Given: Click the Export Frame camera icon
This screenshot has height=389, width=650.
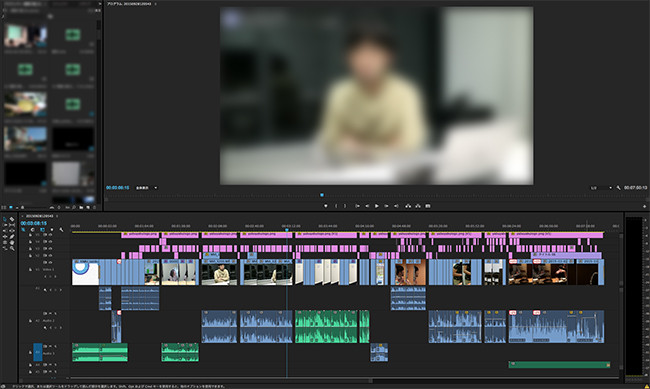Looking at the screenshot, I should (x=428, y=206).
